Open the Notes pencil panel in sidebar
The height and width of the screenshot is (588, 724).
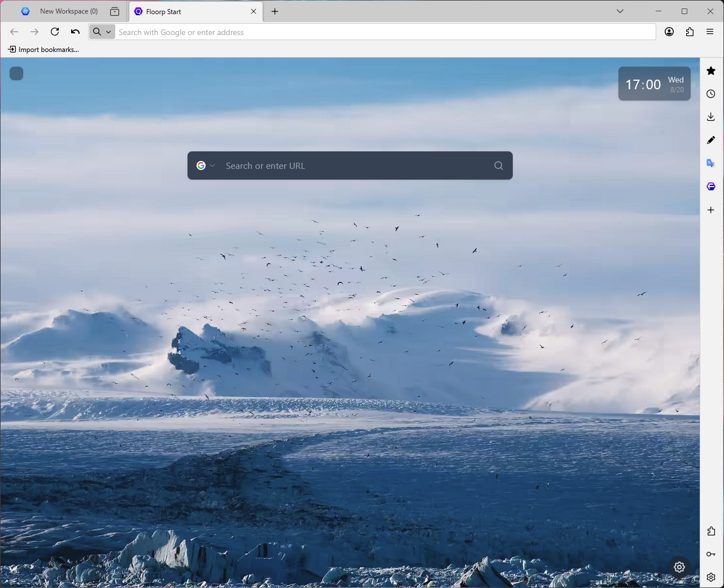[x=711, y=140]
